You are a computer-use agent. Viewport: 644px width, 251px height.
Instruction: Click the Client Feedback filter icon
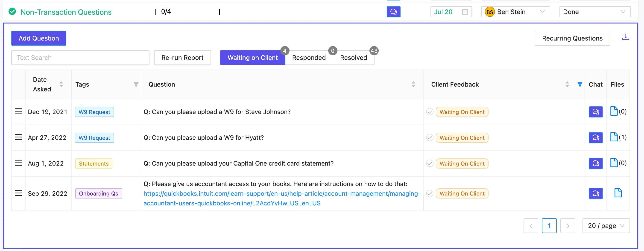point(580,84)
